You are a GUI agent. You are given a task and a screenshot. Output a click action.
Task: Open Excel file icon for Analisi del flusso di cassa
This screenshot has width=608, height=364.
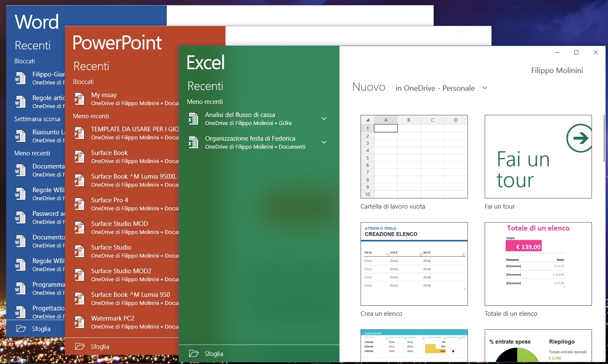coord(193,119)
